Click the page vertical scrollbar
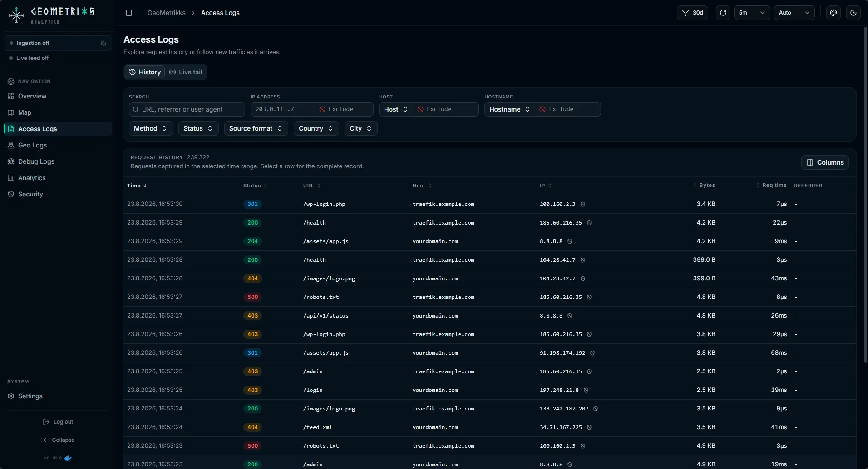The image size is (868, 469). click(865, 195)
